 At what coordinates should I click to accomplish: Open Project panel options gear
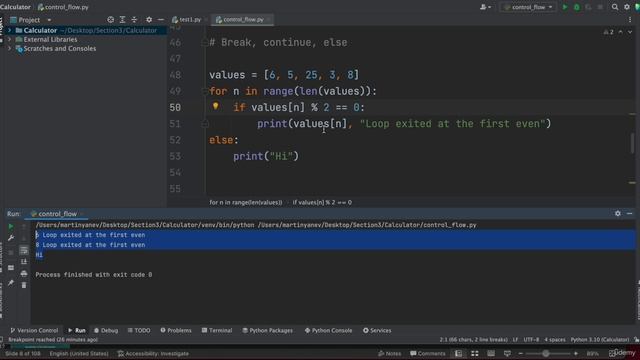click(149, 20)
